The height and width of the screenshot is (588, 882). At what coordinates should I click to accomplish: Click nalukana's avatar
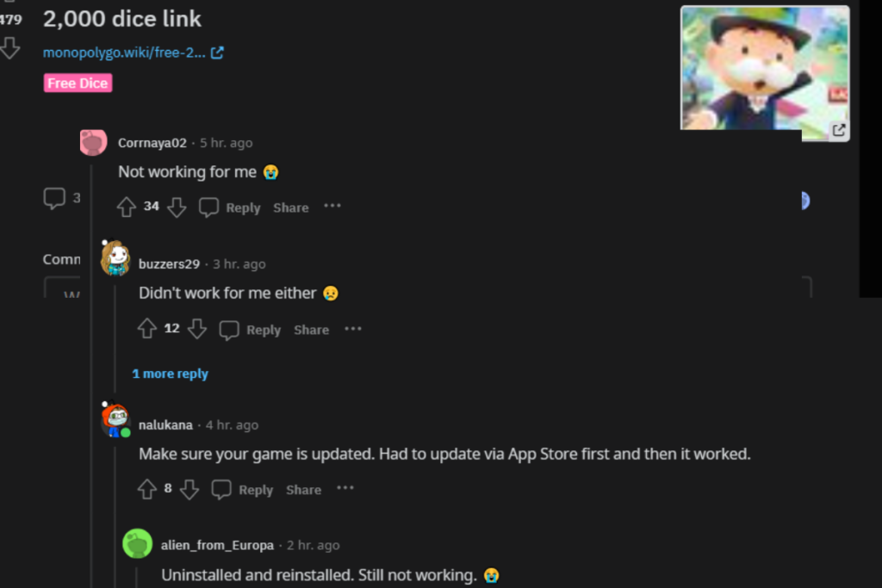116,419
